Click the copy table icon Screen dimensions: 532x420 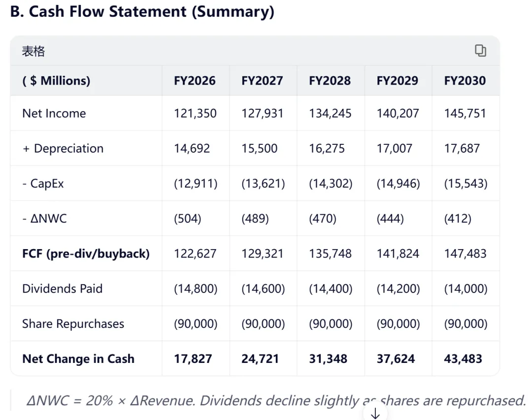pyautogui.click(x=480, y=51)
